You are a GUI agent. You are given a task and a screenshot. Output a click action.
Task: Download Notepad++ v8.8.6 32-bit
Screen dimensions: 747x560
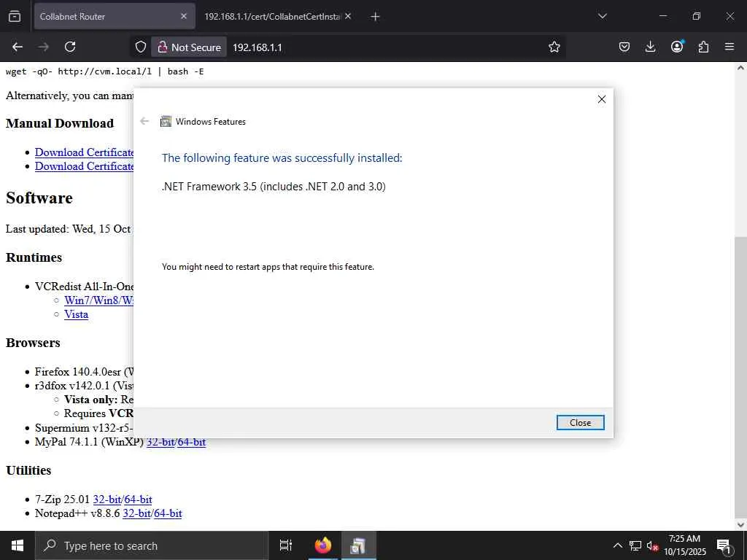click(136, 513)
